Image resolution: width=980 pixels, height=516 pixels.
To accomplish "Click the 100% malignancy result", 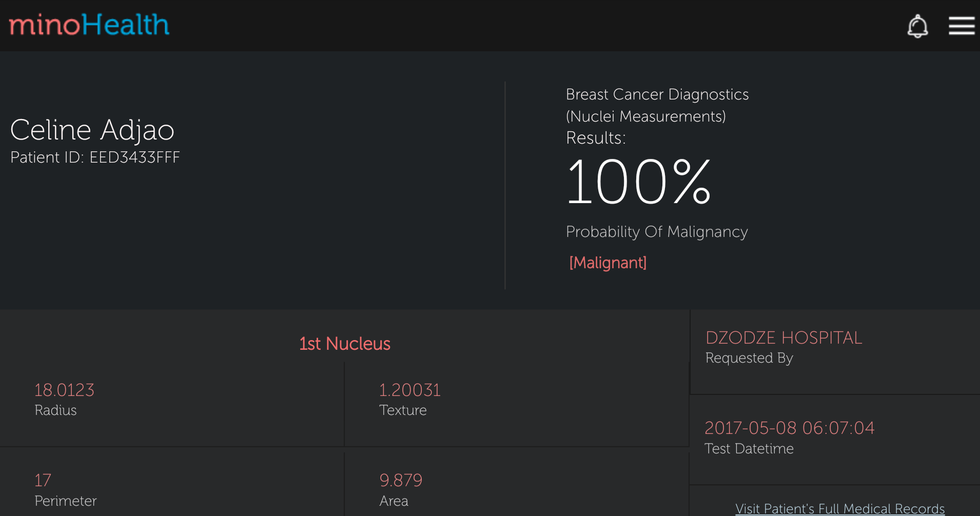I will pyautogui.click(x=639, y=182).
